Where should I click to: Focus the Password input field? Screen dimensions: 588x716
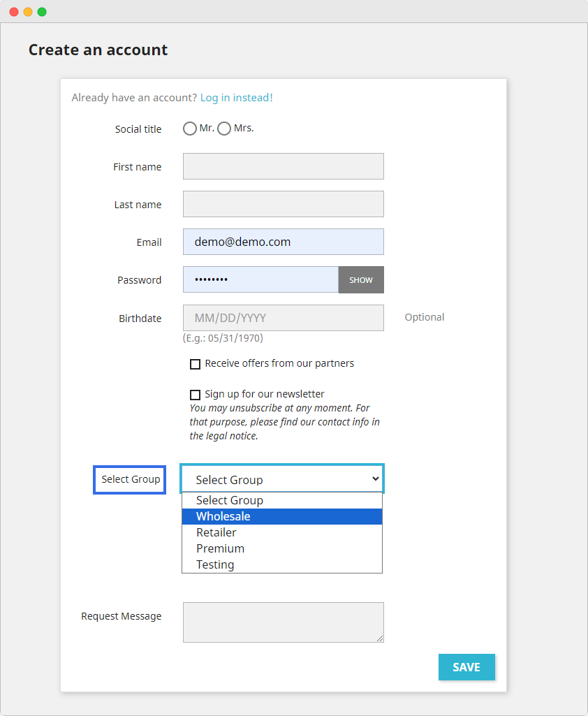[x=260, y=279]
